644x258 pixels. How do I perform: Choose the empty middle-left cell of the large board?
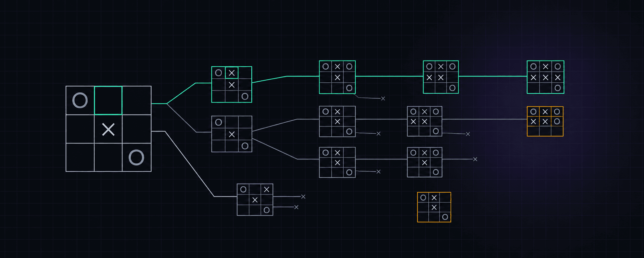(x=80, y=129)
